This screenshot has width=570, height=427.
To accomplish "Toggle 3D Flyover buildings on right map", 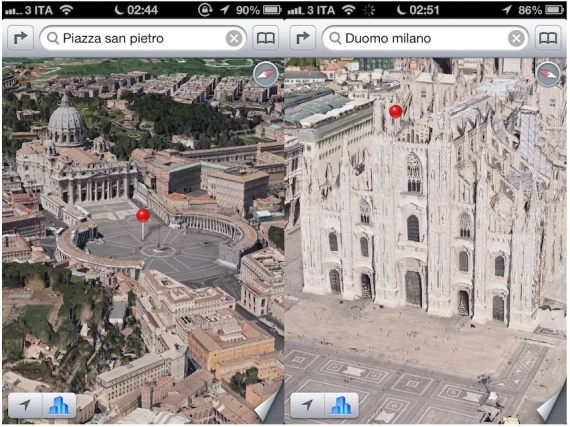I will (341, 405).
